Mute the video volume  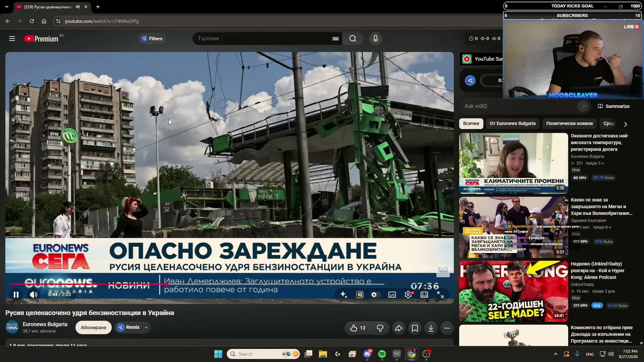(x=33, y=295)
